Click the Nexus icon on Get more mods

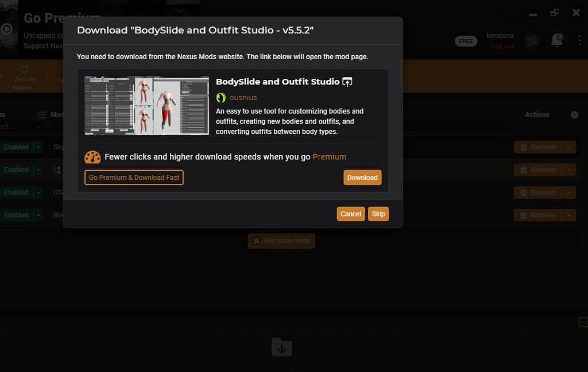(x=256, y=241)
